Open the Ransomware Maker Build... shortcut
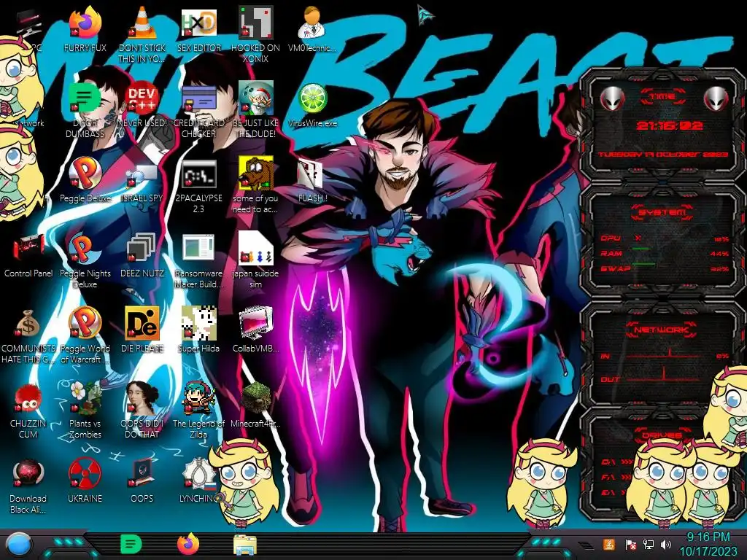747x560 pixels. [198, 248]
